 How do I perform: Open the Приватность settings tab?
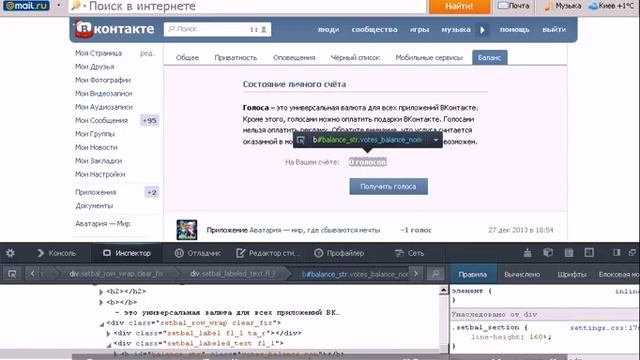tap(236, 58)
